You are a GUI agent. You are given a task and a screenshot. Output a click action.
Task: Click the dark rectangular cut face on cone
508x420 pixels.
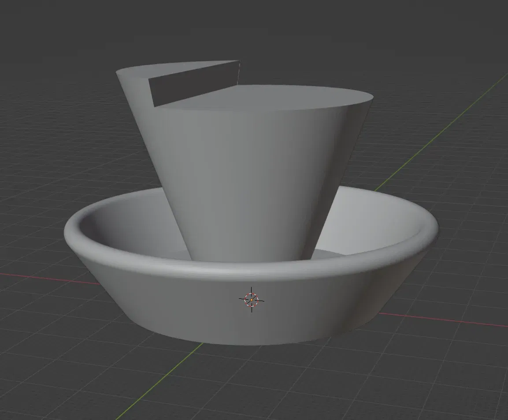(194, 84)
